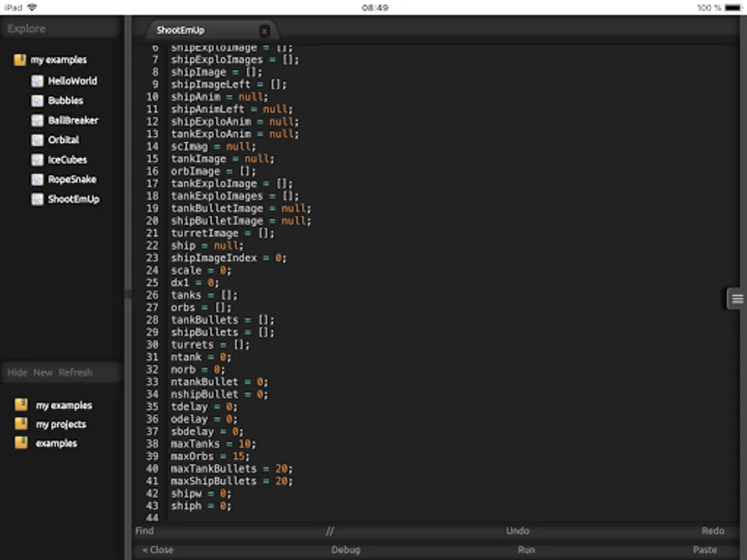Hide the explorer panel via Hide
Image resolution: width=747 pixels, height=560 pixels.
[17, 373]
